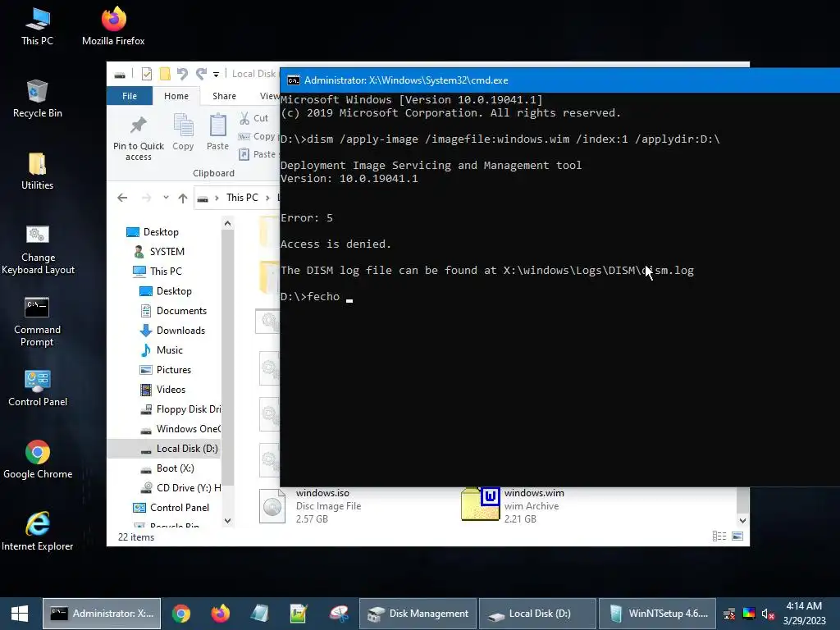Open Control Panel desktop shortcut

tap(38, 388)
